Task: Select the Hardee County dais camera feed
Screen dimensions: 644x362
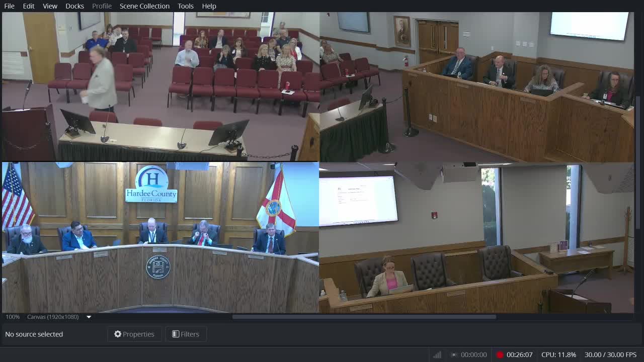Action: coord(160,237)
